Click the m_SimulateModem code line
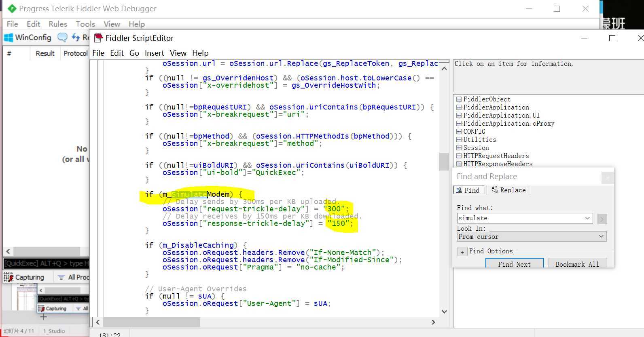The image size is (644, 337). [194, 194]
